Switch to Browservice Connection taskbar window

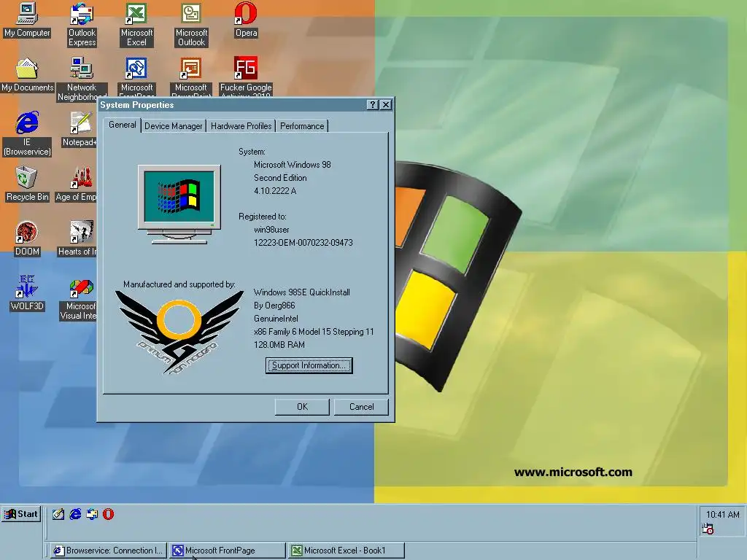[x=109, y=551]
